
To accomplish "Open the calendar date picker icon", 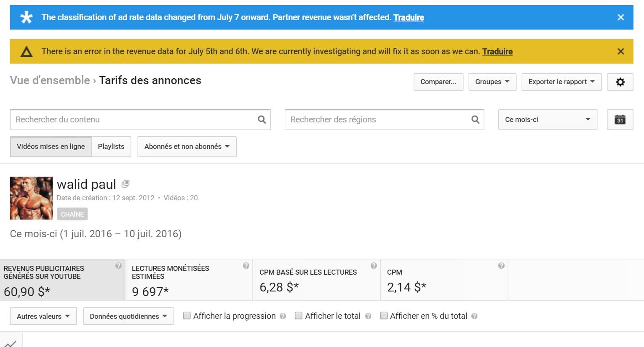I will pyautogui.click(x=620, y=119).
